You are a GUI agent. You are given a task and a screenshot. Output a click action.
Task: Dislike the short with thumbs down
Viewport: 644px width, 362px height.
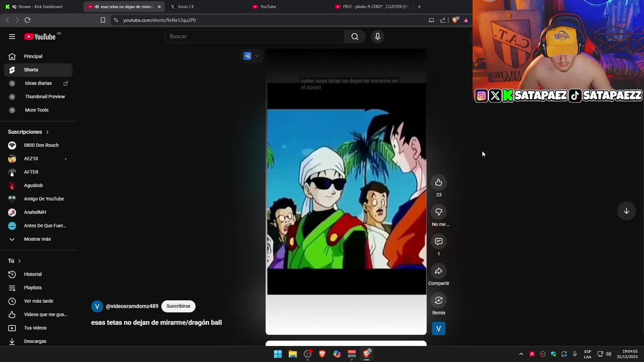pyautogui.click(x=439, y=212)
